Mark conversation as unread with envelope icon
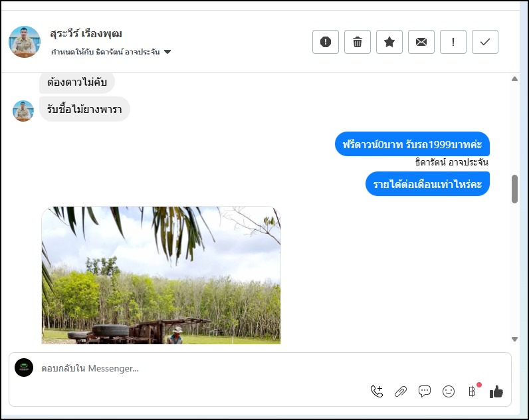This screenshot has height=420, width=529. click(421, 42)
